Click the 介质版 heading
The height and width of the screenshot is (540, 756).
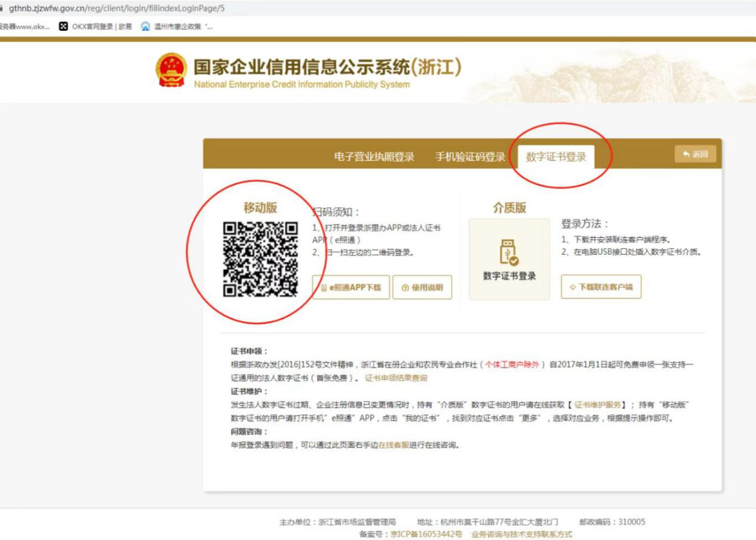tap(510, 208)
